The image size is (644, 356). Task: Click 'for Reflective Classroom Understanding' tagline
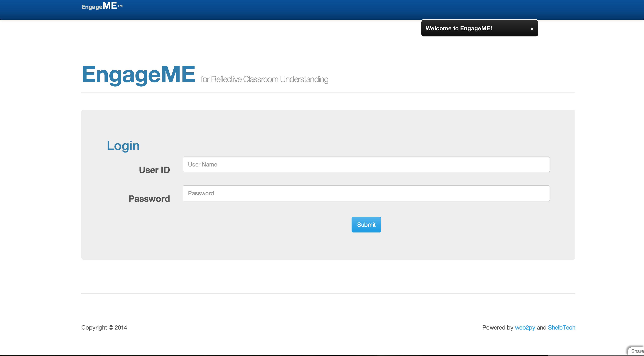point(264,79)
